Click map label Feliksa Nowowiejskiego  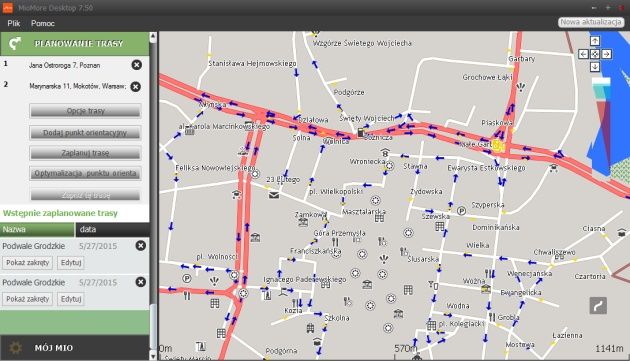(215, 168)
